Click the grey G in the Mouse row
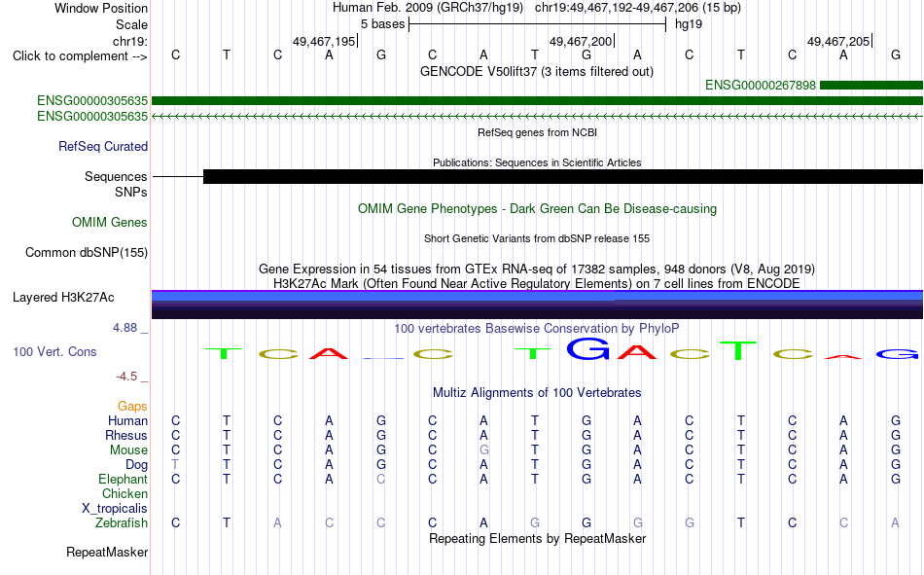This screenshot has height=575, width=924. [x=483, y=449]
